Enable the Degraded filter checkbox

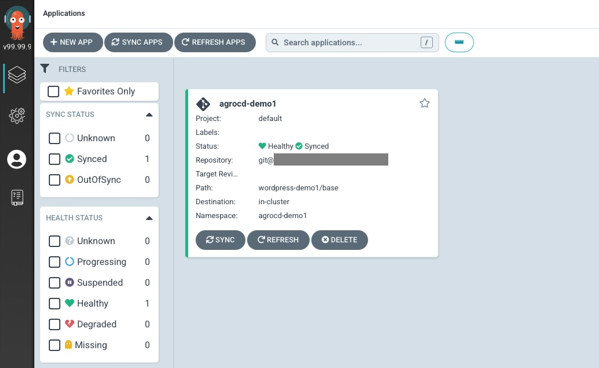55,324
